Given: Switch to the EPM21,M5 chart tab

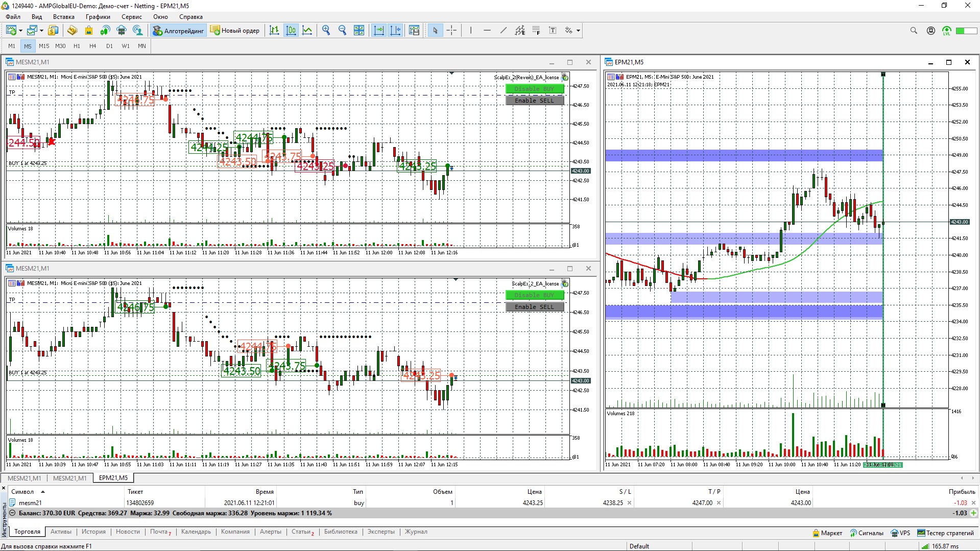Looking at the screenshot, I should (113, 478).
